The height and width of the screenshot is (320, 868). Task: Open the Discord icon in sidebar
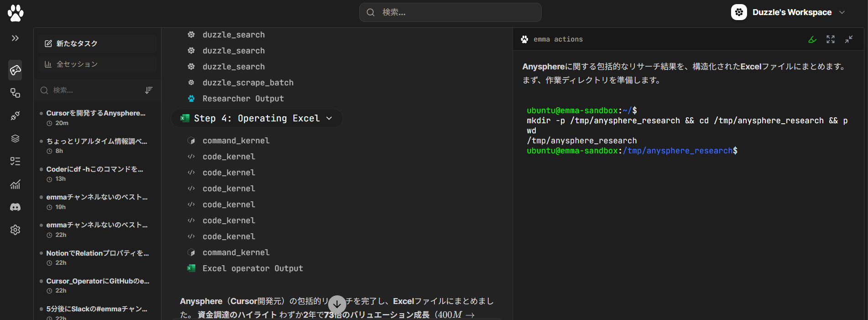coord(15,207)
